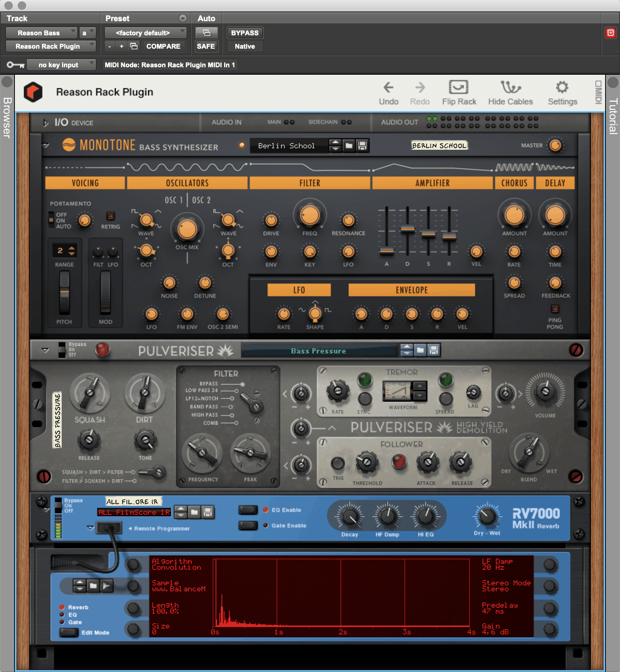Toggle the portamento OFF/ON/AUTO switch

point(51,220)
